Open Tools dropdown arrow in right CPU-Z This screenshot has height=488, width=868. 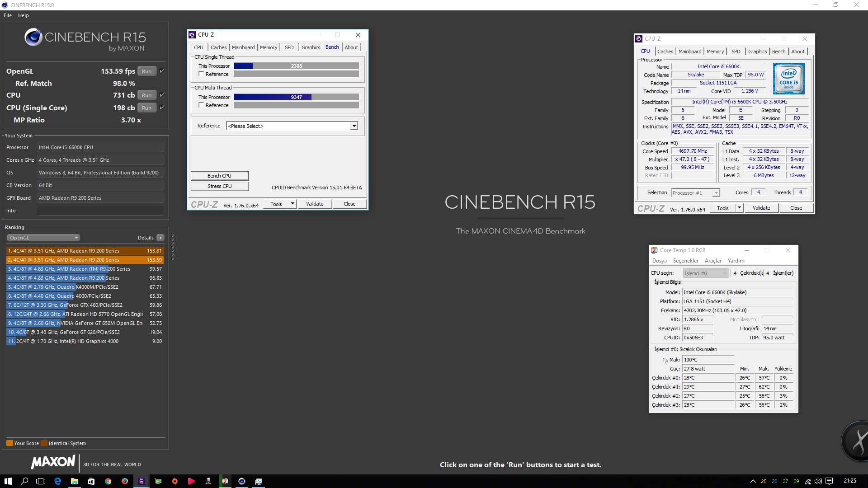point(739,208)
